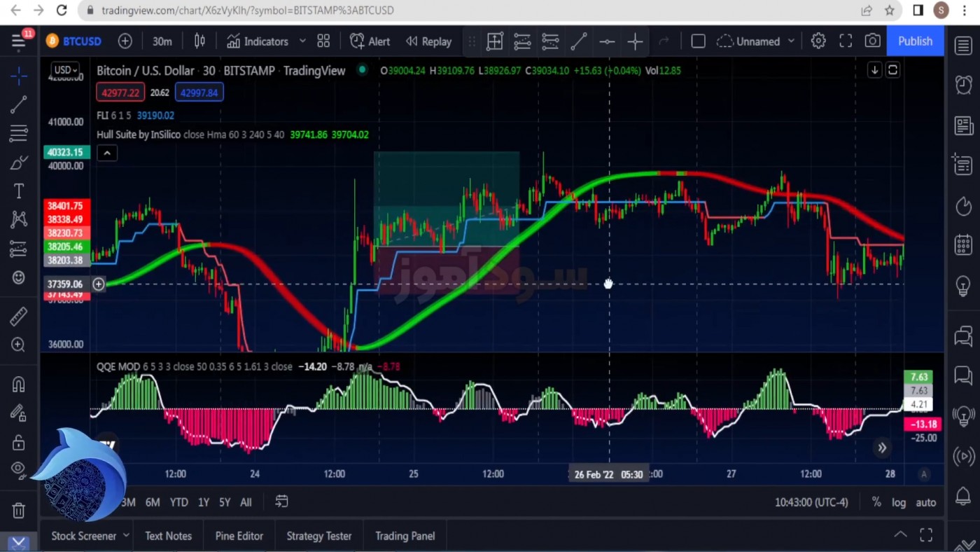Viewport: 980px width, 552px height.
Task: Open the 30m interval selector
Action: coord(162,41)
